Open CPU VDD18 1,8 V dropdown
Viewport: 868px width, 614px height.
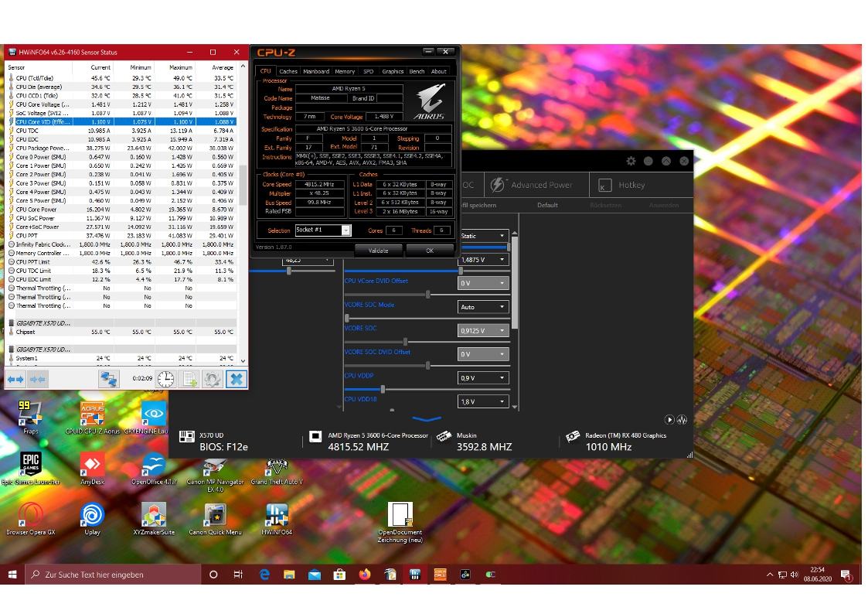click(484, 402)
